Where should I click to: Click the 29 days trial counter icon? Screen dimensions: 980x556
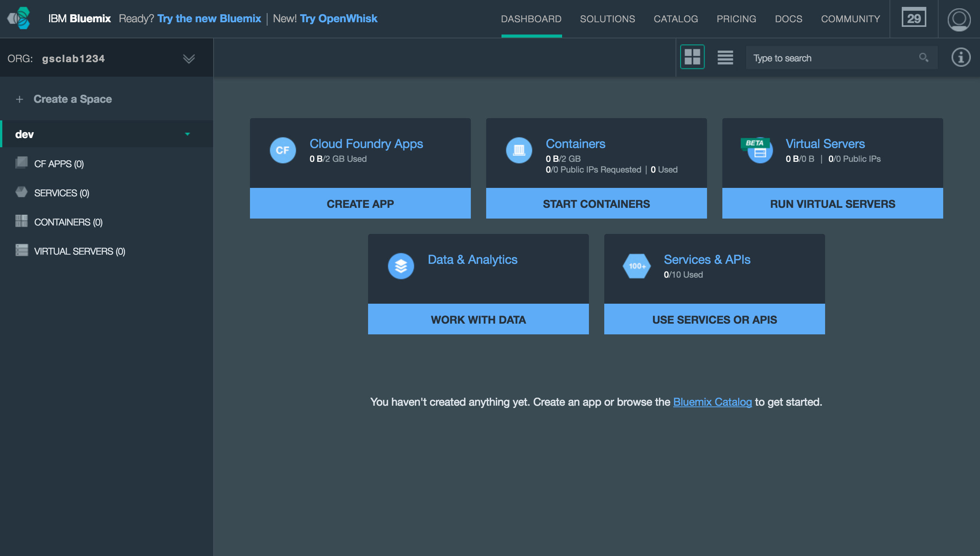click(x=914, y=18)
